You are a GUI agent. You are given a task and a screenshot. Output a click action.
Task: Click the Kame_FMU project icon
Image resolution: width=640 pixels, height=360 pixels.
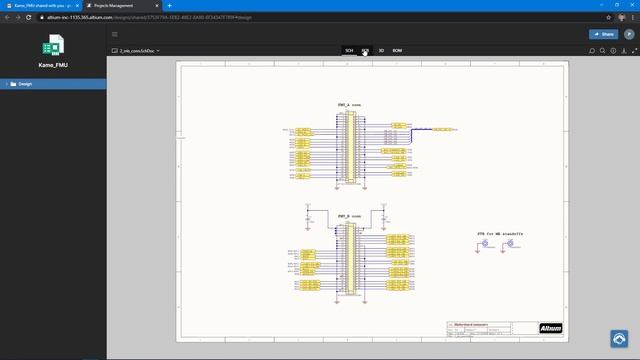click(53, 45)
